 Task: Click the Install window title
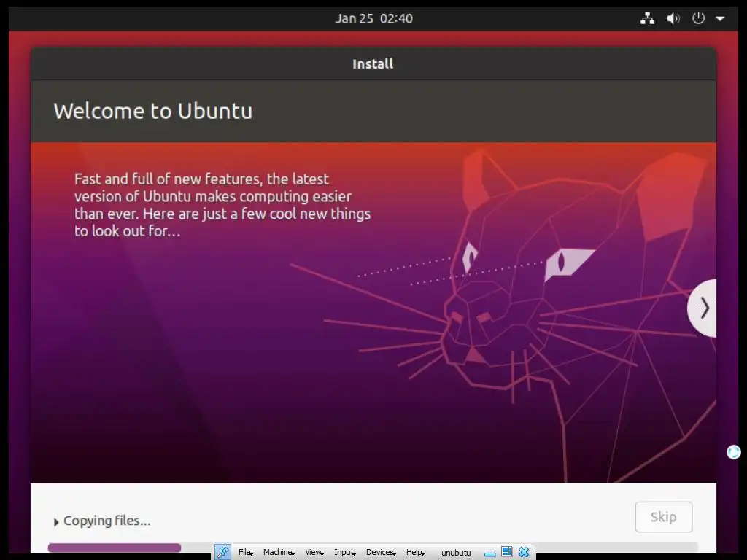click(x=373, y=64)
